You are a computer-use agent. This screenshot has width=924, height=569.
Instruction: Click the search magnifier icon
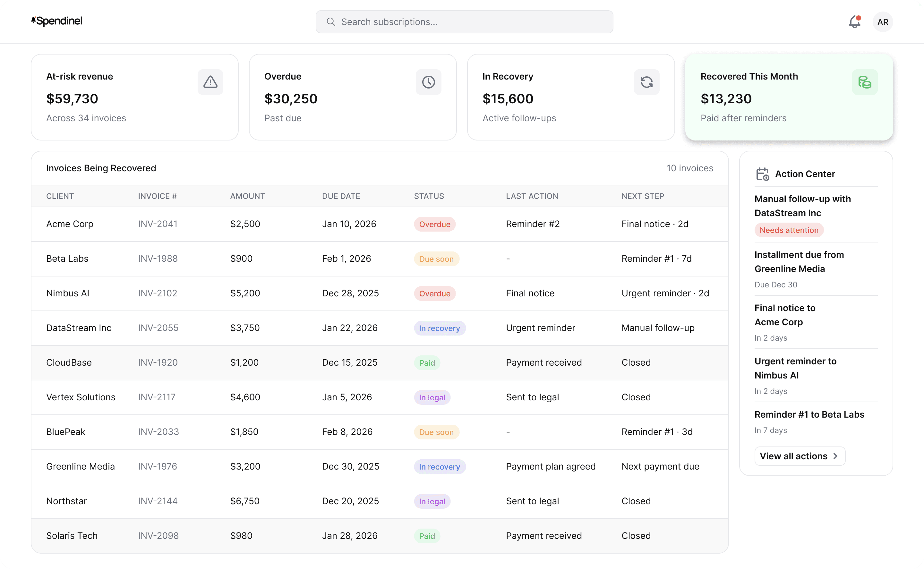pyautogui.click(x=331, y=22)
